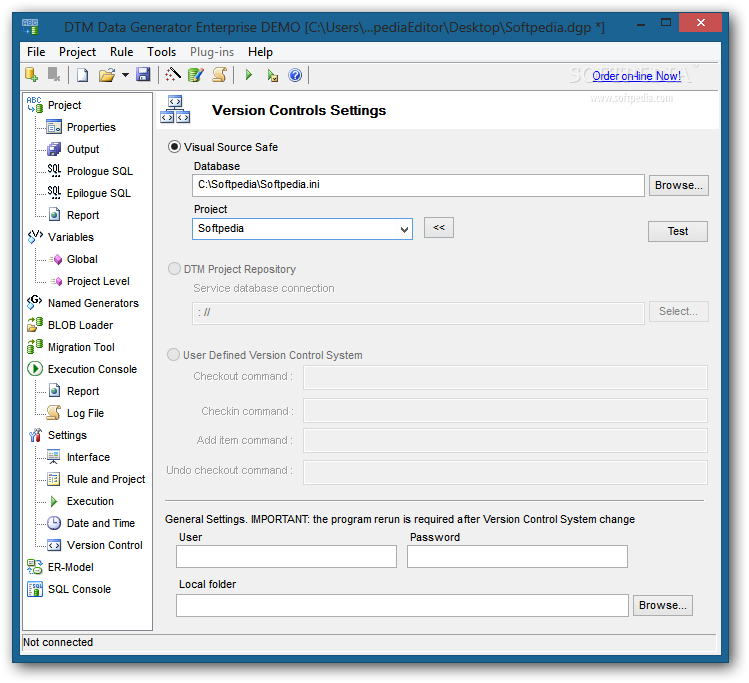Open Report under Project

pos(83,215)
